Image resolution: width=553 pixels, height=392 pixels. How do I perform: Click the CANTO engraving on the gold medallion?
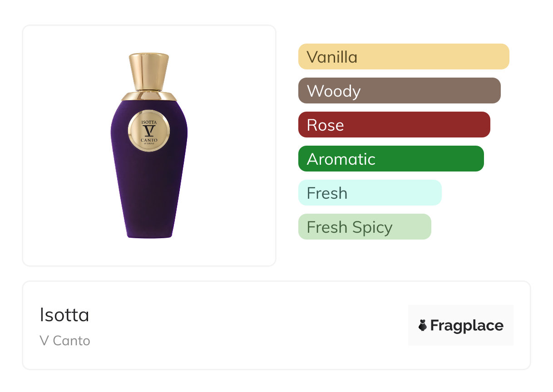point(149,140)
